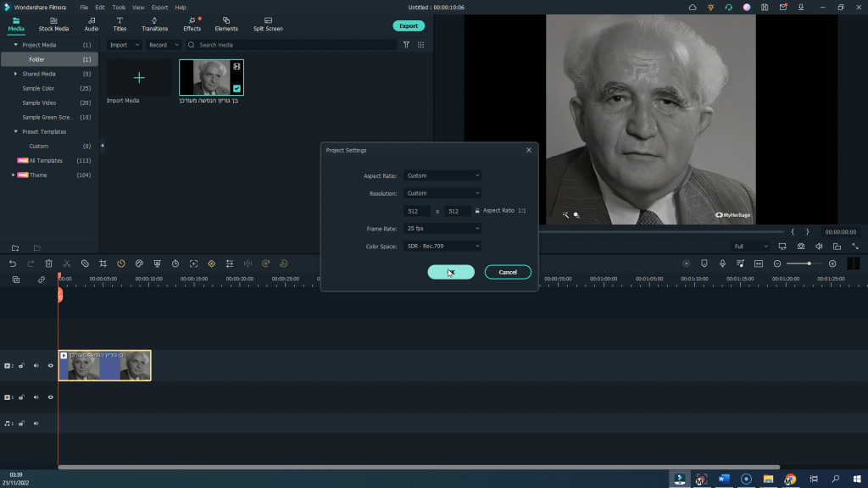The width and height of the screenshot is (868, 488).
Task: Open the Duration stopwatch icon
Action: click(x=175, y=264)
